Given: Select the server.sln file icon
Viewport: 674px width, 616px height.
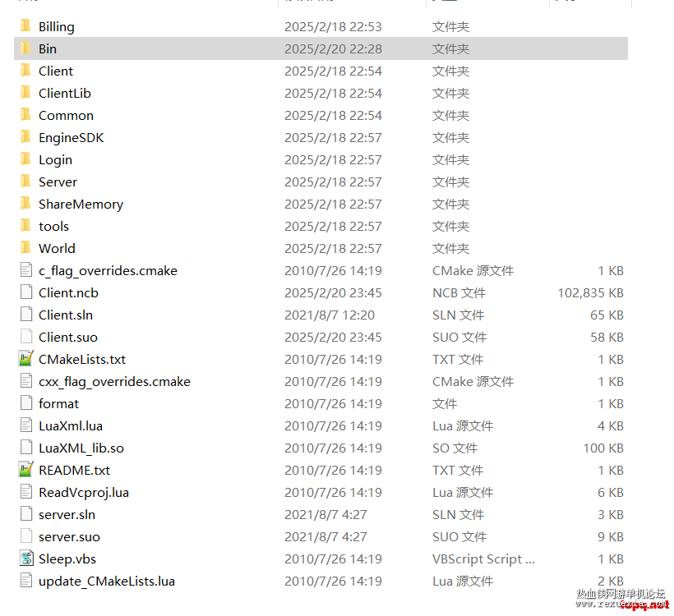Looking at the screenshot, I should click(26, 514).
